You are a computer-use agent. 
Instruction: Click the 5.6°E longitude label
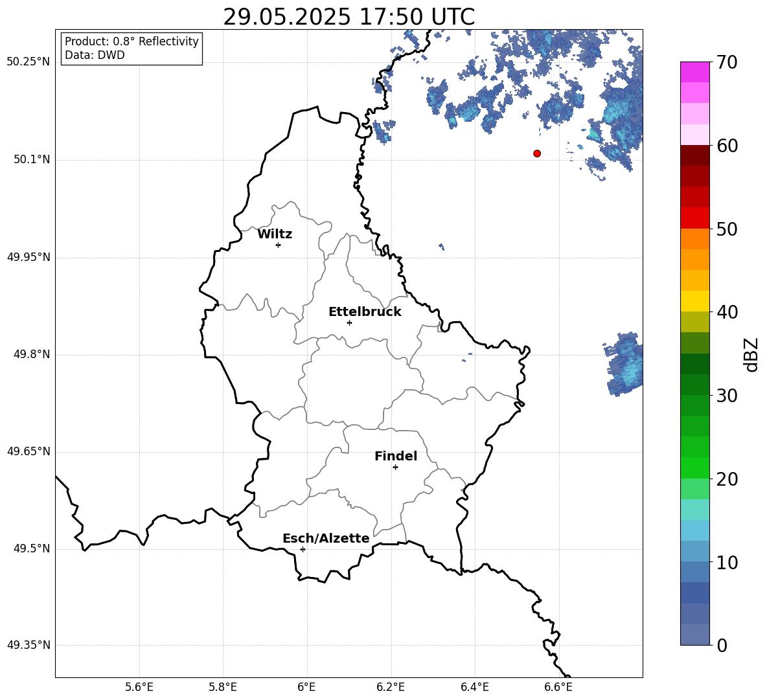click(139, 688)
